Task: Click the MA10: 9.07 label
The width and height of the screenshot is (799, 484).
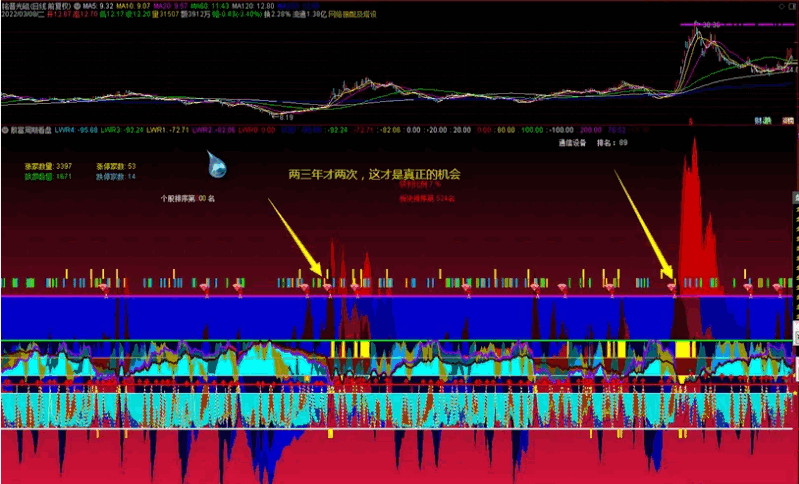Action: [132, 6]
